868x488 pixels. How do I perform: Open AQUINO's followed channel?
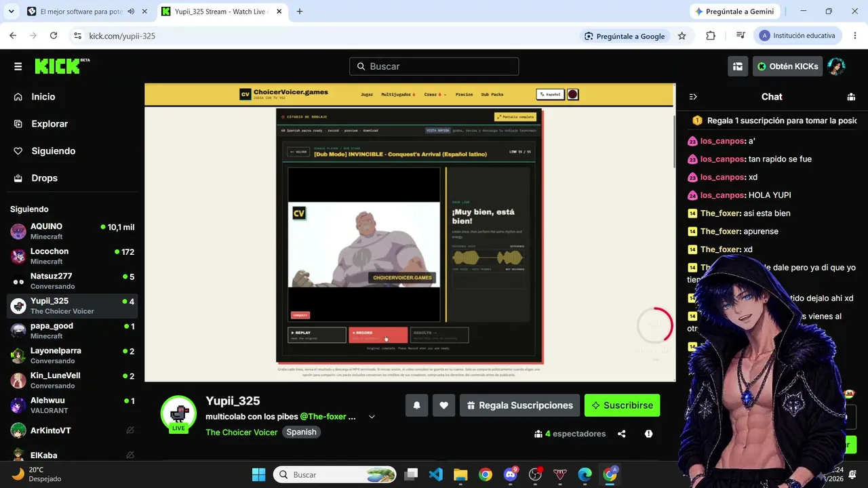coord(73,231)
